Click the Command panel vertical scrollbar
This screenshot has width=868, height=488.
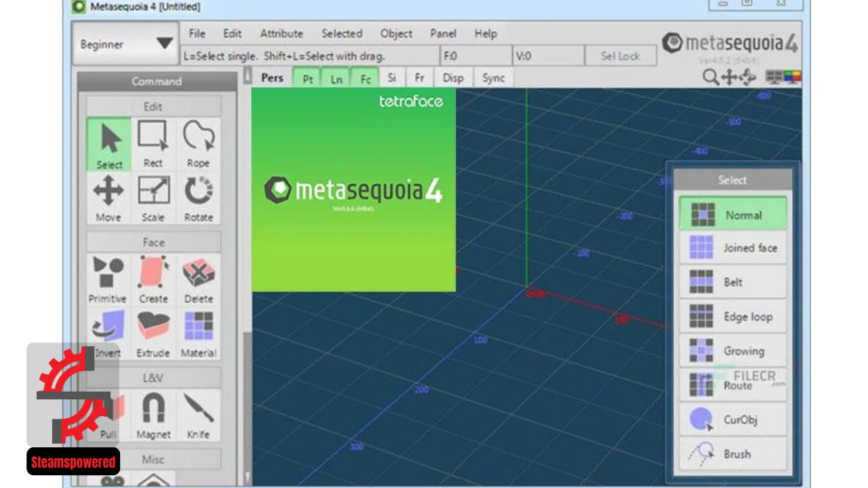click(x=248, y=278)
